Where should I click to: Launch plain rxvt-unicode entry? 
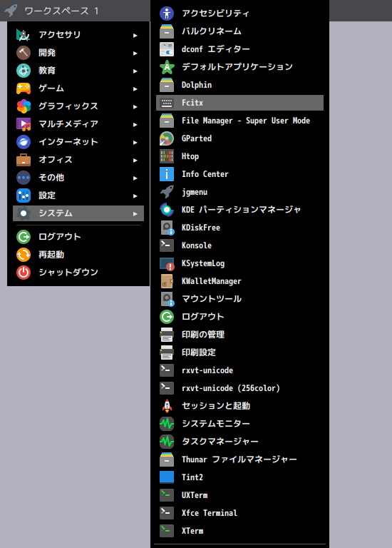(x=239, y=370)
